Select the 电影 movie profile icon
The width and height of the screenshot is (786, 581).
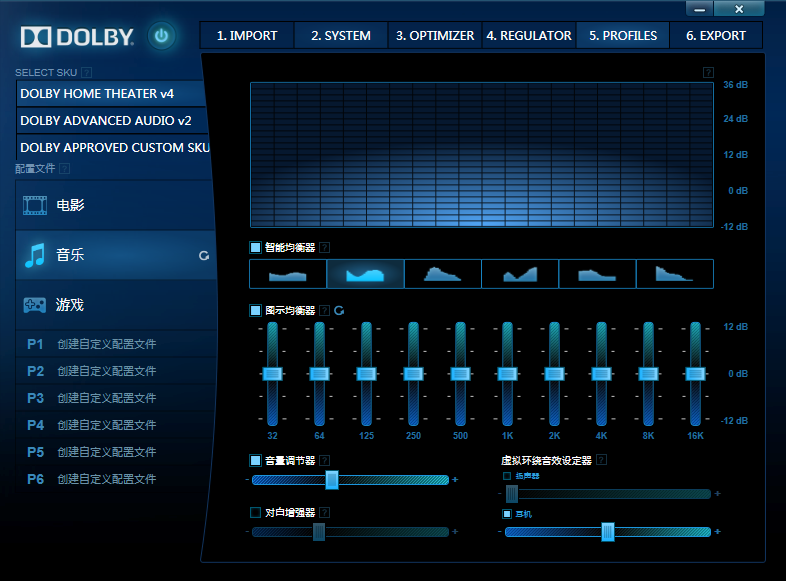point(35,205)
